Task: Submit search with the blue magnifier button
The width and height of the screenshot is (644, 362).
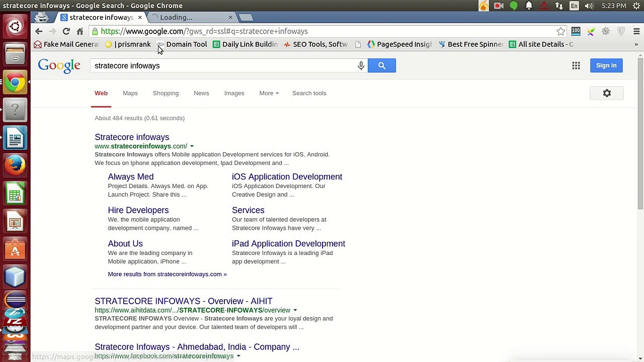Action: 382,65
